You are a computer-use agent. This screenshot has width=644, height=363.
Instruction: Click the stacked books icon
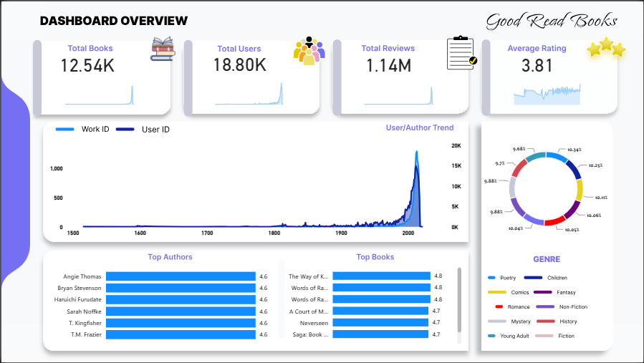(163, 49)
